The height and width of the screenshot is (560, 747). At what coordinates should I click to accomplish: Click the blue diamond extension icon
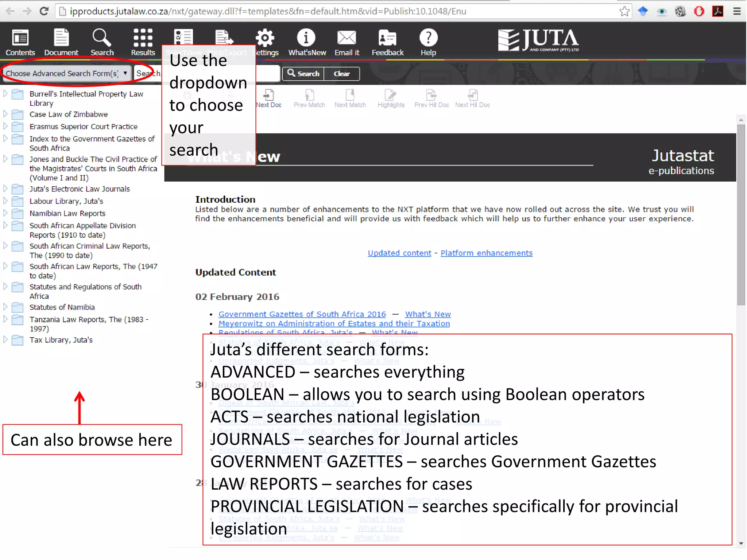tap(643, 11)
